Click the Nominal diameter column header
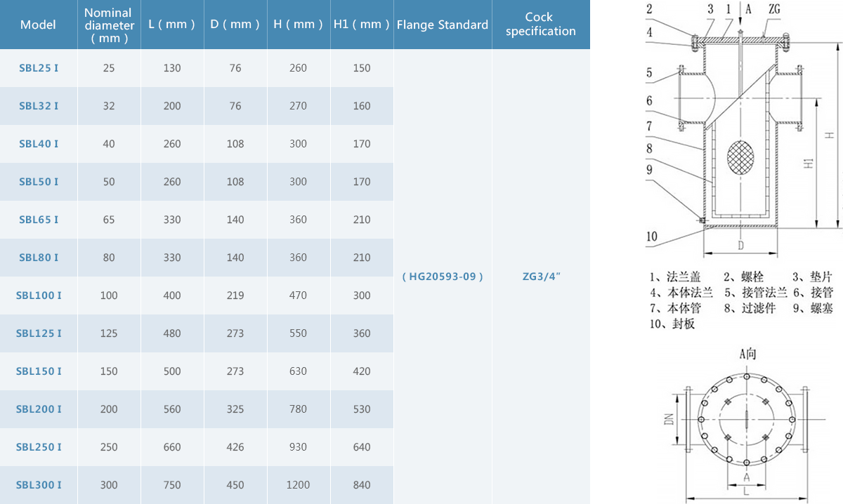The height and width of the screenshot is (504, 843). (x=109, y=25)
